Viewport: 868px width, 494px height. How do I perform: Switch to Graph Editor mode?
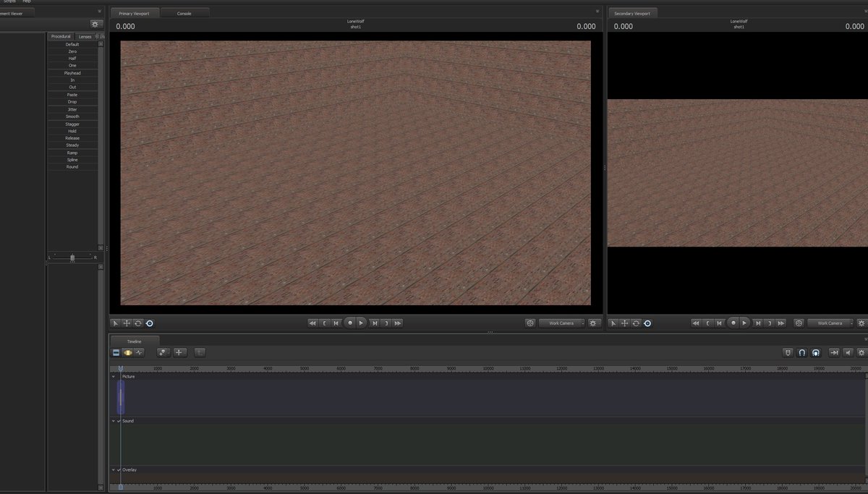[139, 352]
